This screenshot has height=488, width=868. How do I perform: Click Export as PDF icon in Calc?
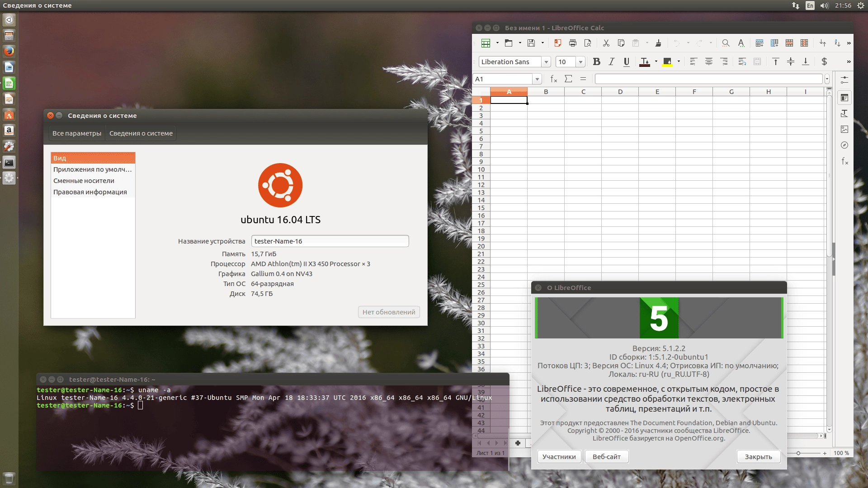pyautogui.click(x=558, y=43)
